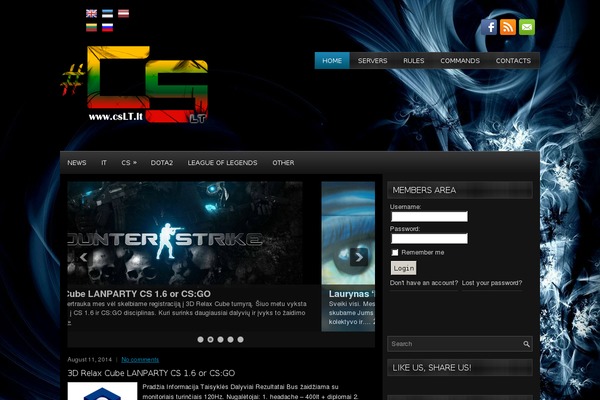Click "Don't have an account?" link
Screen dimensions: 600x400
point(424,283)
